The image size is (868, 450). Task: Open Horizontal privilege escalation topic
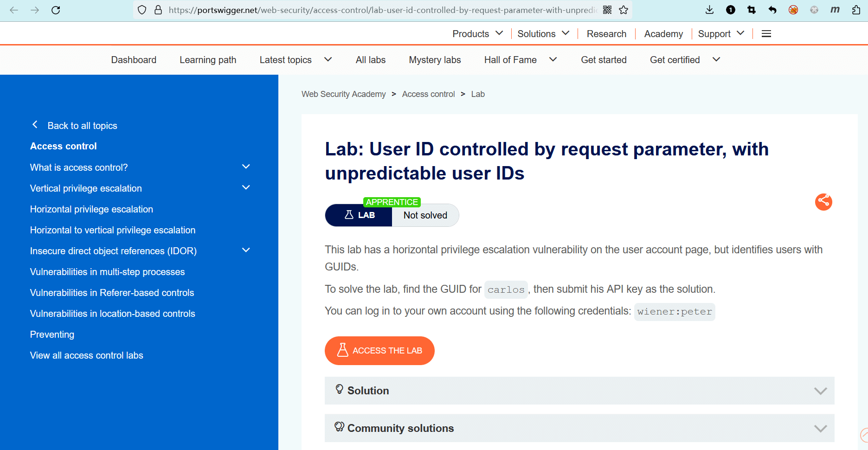[91, 209]
